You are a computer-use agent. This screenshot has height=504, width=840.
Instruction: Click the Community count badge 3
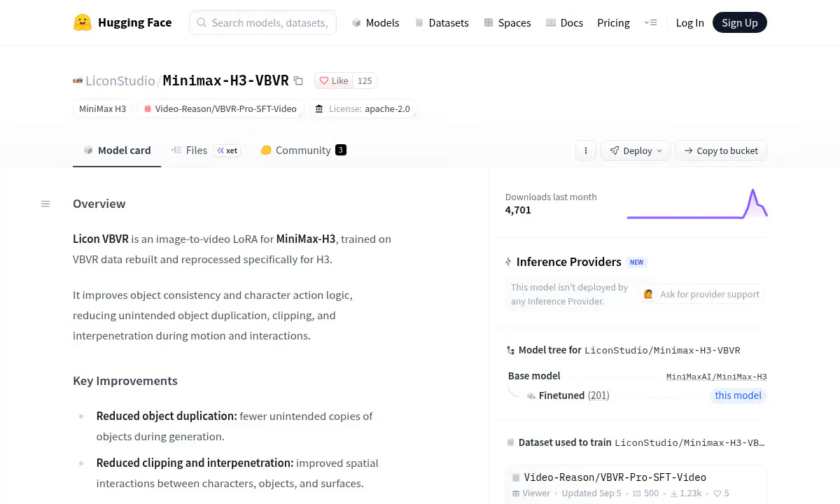[x=341, y=150]
